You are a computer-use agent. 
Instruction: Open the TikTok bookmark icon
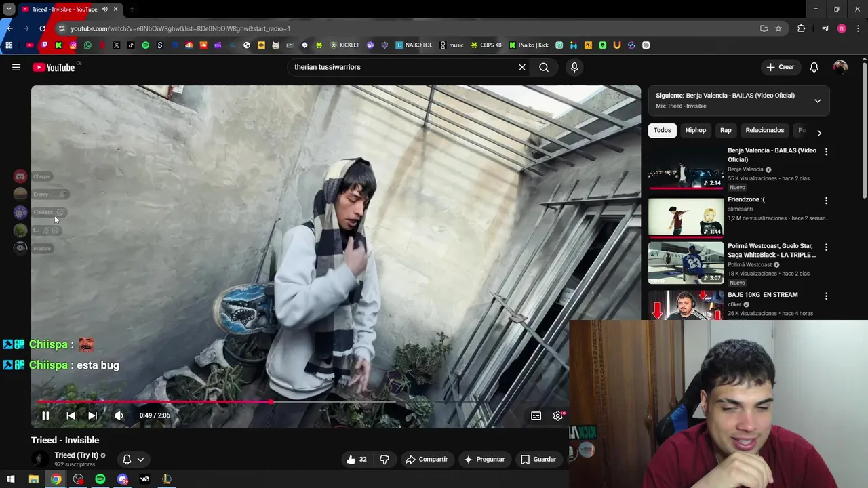pos(131,45)
